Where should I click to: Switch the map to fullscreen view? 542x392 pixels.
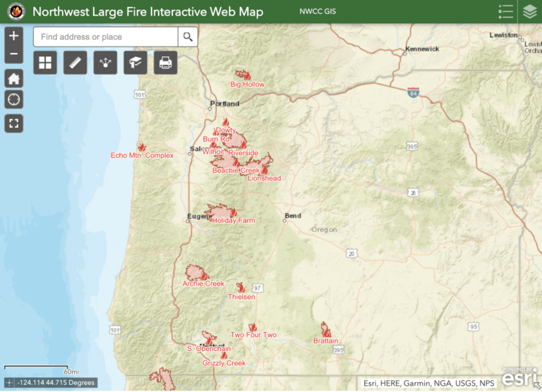click(x=13, y=123)
